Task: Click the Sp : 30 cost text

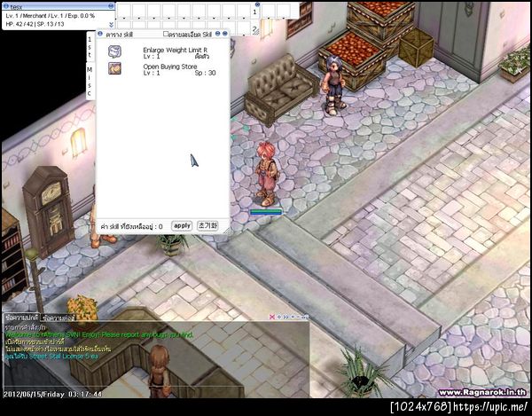Action: click(x=206, y=73)
